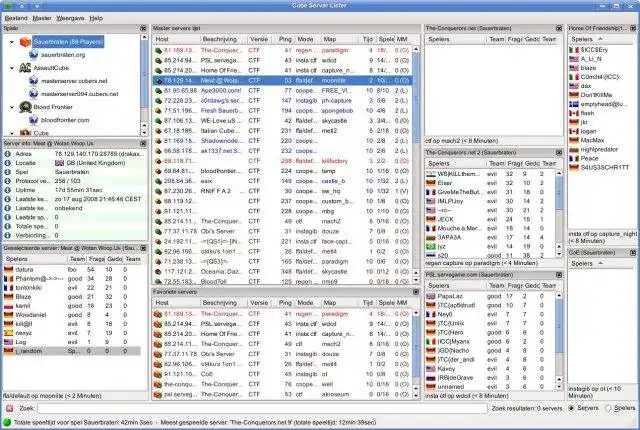
Task: Sort favorite servers by Versie column
Action: point(260,303)
